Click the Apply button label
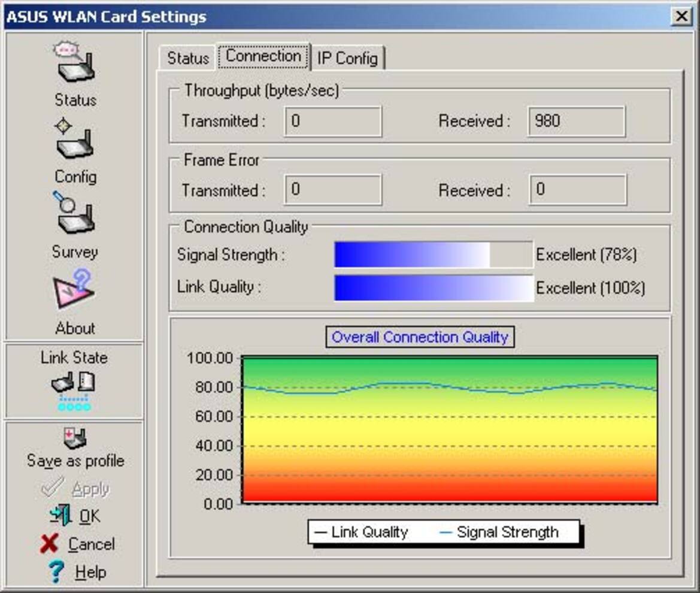The image size is (700, 593). (90, 490)
